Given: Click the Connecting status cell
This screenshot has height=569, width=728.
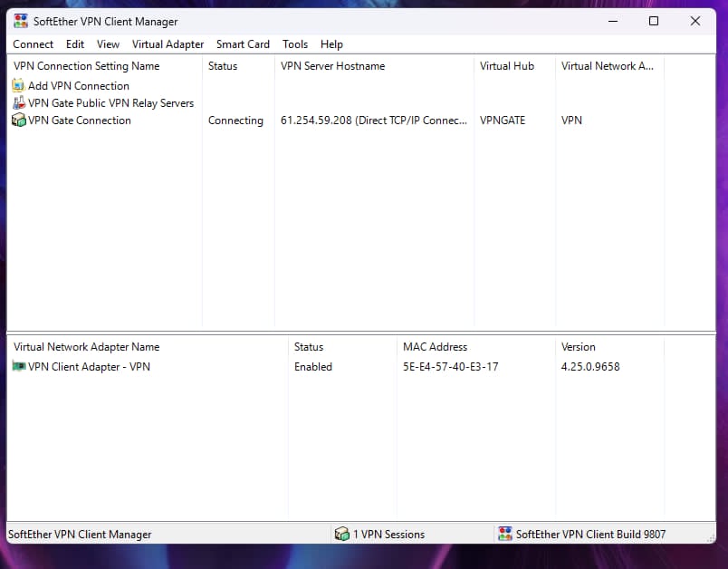Looking at the screenshot, I should 235,121.
